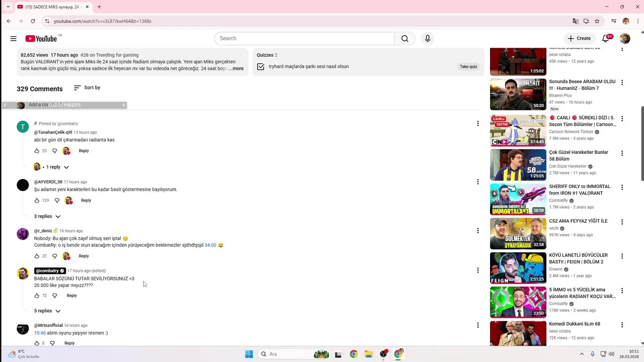Click the Create button
The image size is (644, 362).
[x=579, y=38]
